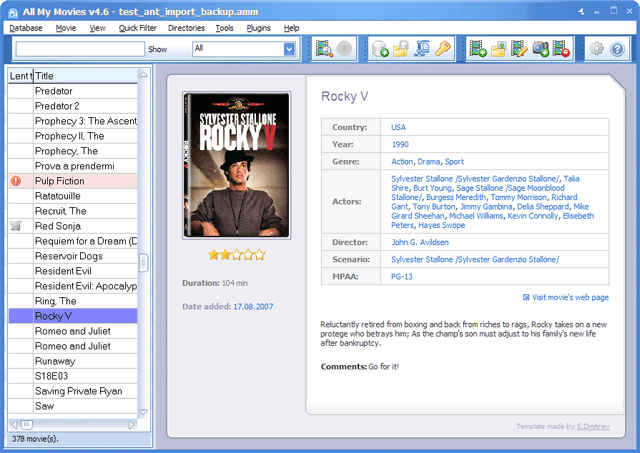Click the key password icon
The width and height of the screenshot is (640, 453).
(x=445, y=48)
